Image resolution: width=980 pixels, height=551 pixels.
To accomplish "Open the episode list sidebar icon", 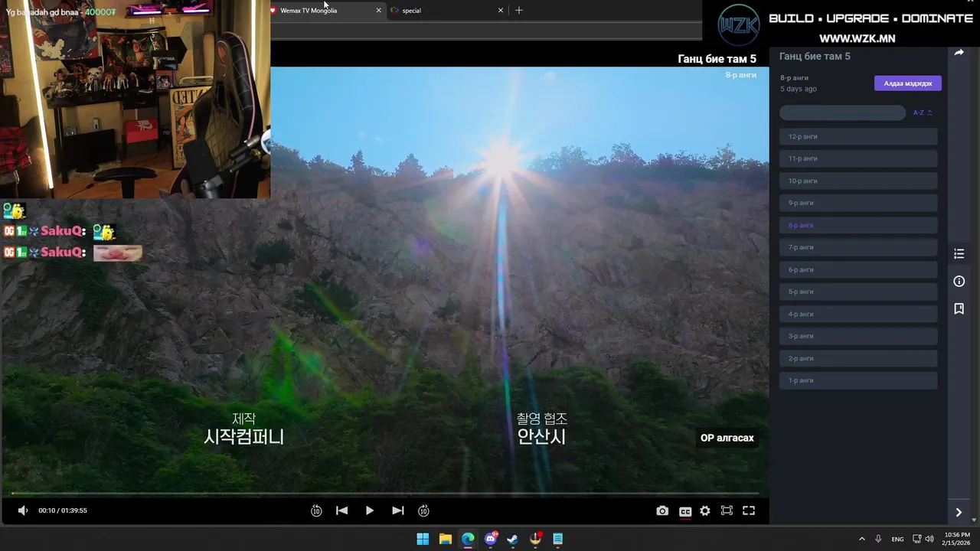I will (959, 254).
